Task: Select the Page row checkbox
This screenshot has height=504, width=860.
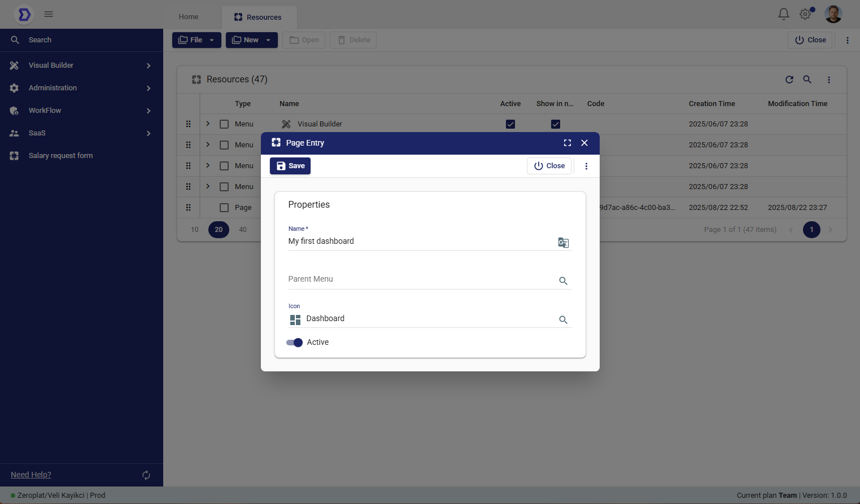Action: pos(224,208)
